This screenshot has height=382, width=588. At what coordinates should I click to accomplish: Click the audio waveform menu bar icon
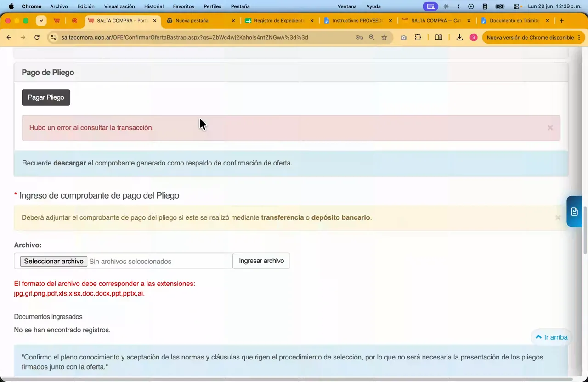[446, 6]
